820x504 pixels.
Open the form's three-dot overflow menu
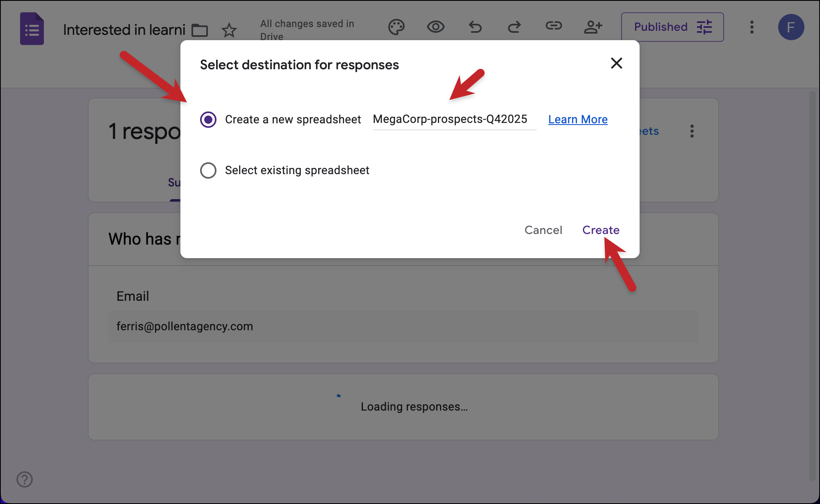click(752, 27)
